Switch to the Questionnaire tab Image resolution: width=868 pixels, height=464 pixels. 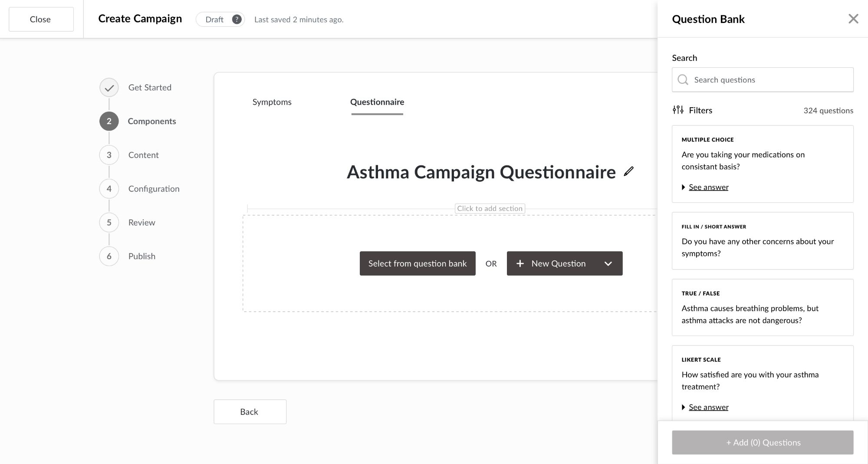(x=377, y=102)
